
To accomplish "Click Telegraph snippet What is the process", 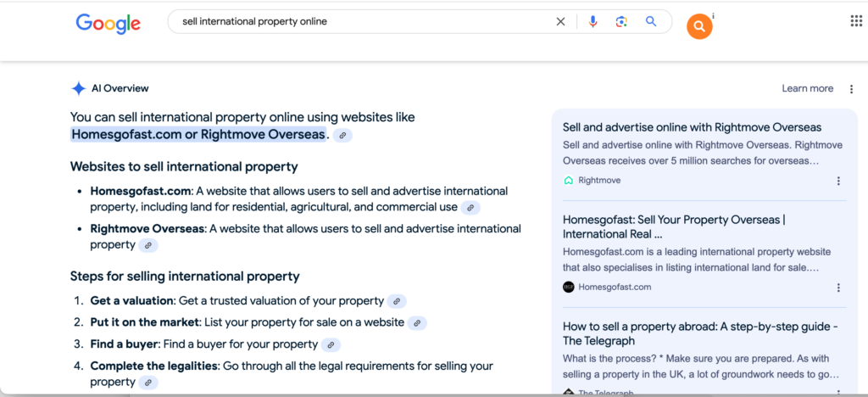I will coord(701,366).
